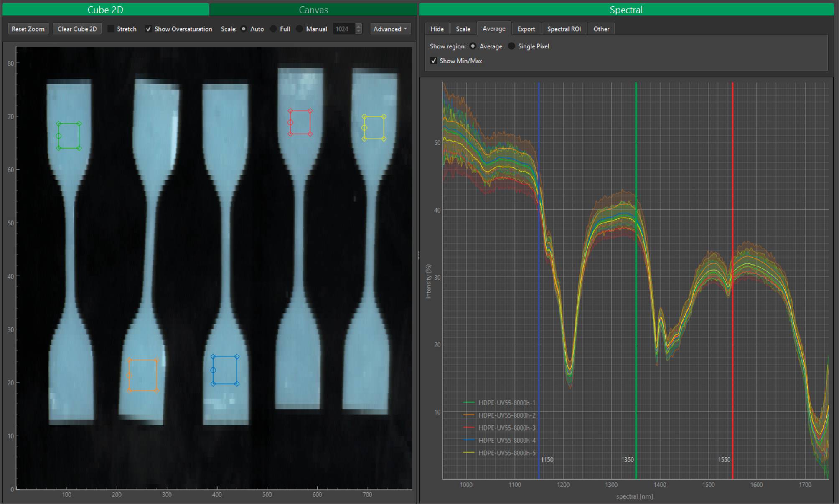Disable Show Min/Max checkbox

point(434,61)
